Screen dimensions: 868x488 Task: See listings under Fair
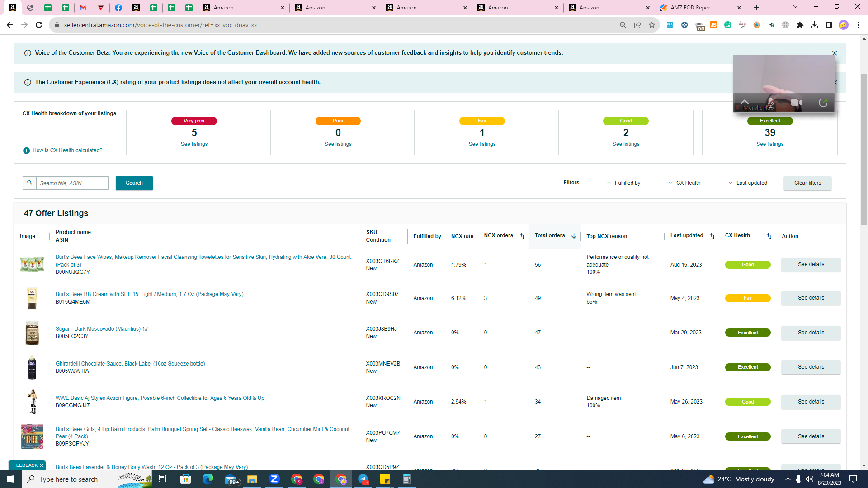pyautogui.click(x=482, y=144)
